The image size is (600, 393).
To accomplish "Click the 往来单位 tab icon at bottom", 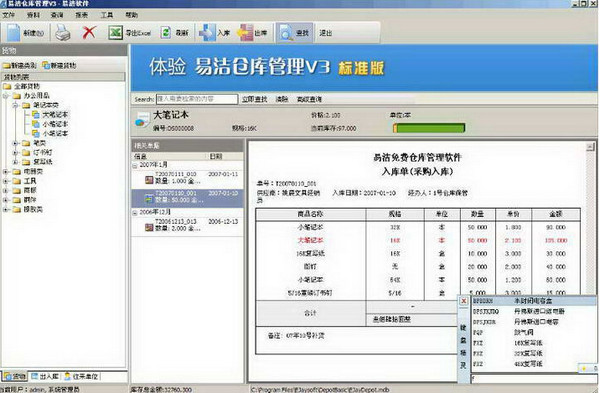I will 67,376.
